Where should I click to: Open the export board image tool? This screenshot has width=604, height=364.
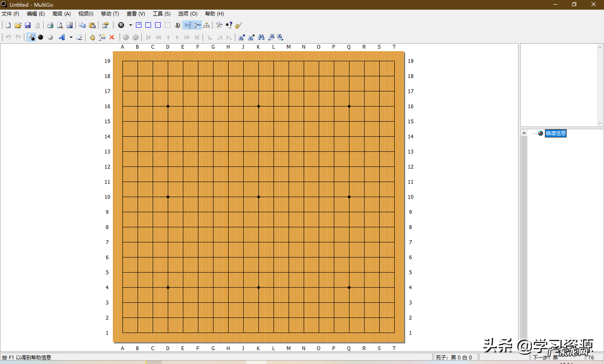69,25
